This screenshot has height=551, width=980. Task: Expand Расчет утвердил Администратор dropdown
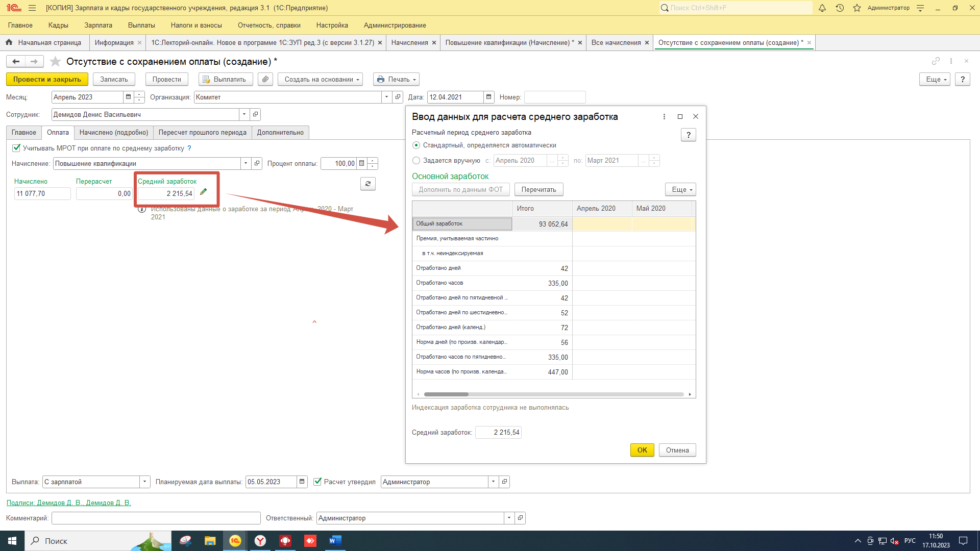(493, 482)
